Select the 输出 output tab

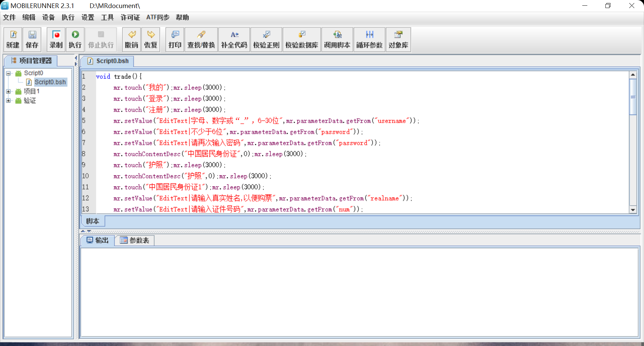[98, 240]
